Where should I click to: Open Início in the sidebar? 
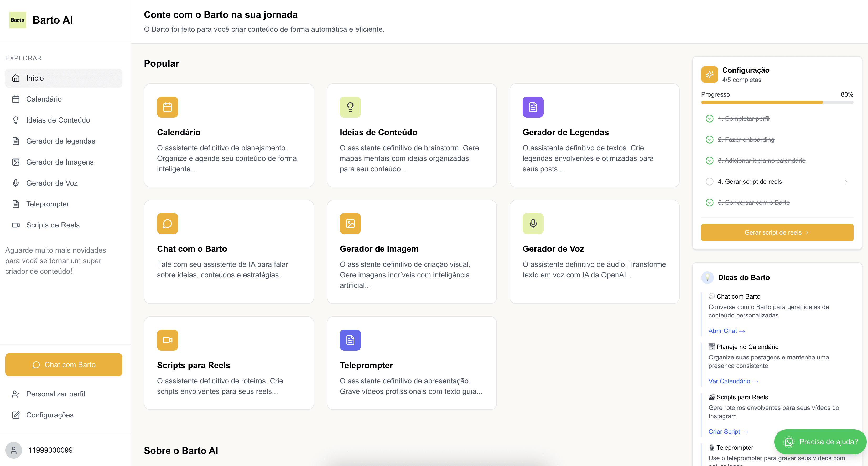(x=64, y=78)
